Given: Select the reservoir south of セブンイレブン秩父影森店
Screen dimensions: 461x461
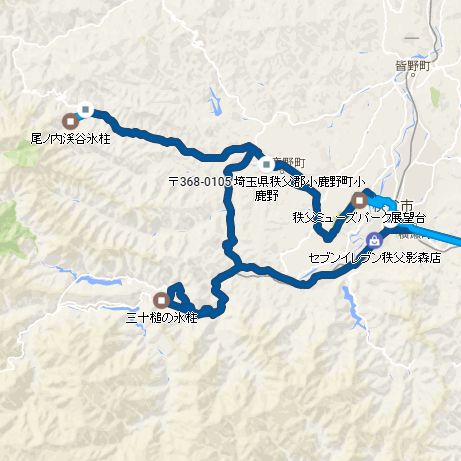Looking at the screenshot, I should tap(353, 307).
